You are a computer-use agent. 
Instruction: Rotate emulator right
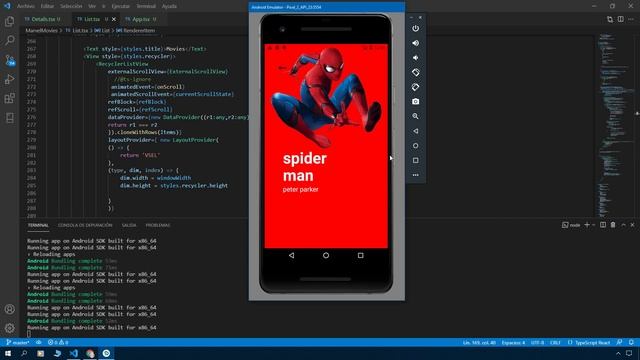tap(416, 87)
